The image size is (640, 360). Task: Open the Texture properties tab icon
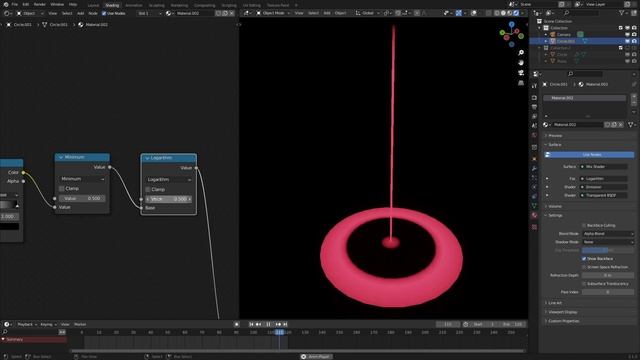[x=534, y=227]
